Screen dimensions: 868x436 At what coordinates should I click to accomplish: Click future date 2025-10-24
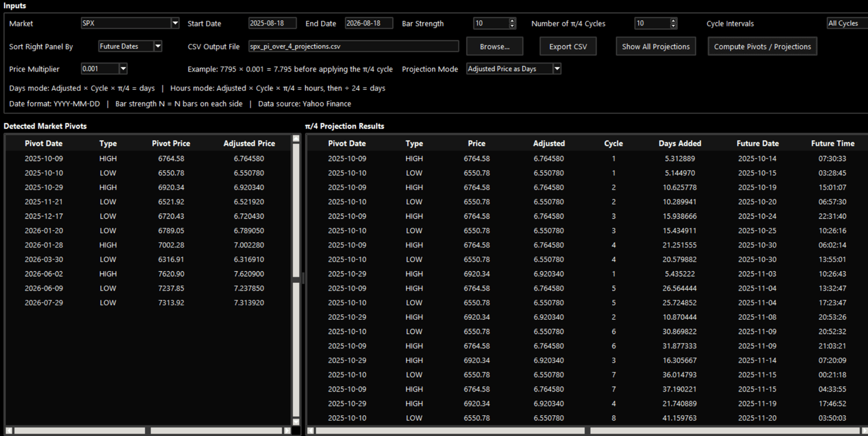click(x=757, y=216)
